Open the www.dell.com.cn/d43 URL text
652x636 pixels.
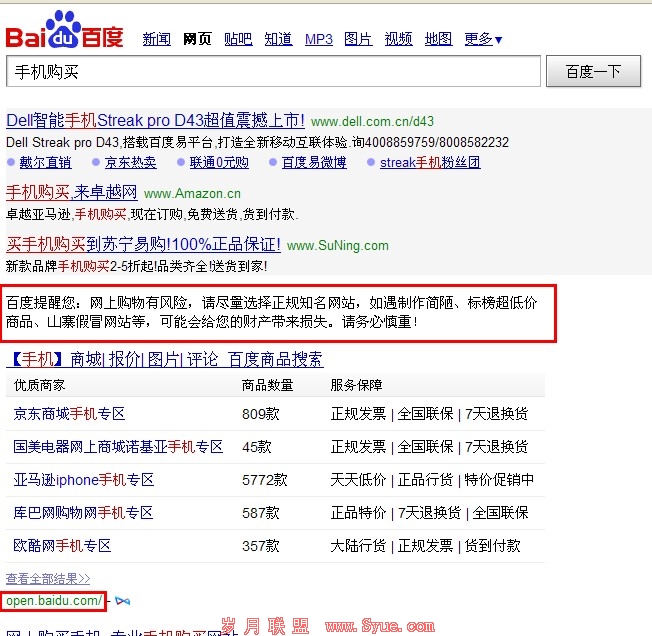pyautogui.click(x=372, y=121)
